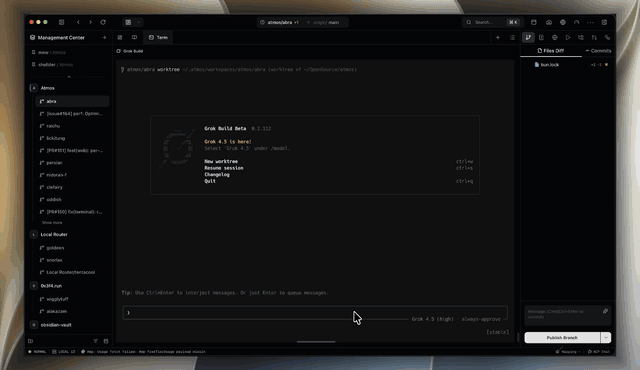Collapse the pinned section chevron

coord(69,77)
